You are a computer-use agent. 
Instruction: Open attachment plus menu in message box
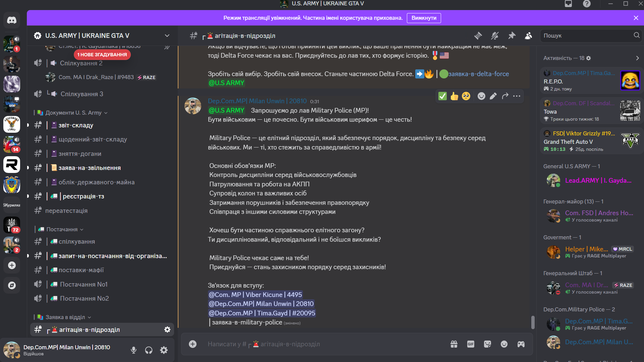(193, 344)
